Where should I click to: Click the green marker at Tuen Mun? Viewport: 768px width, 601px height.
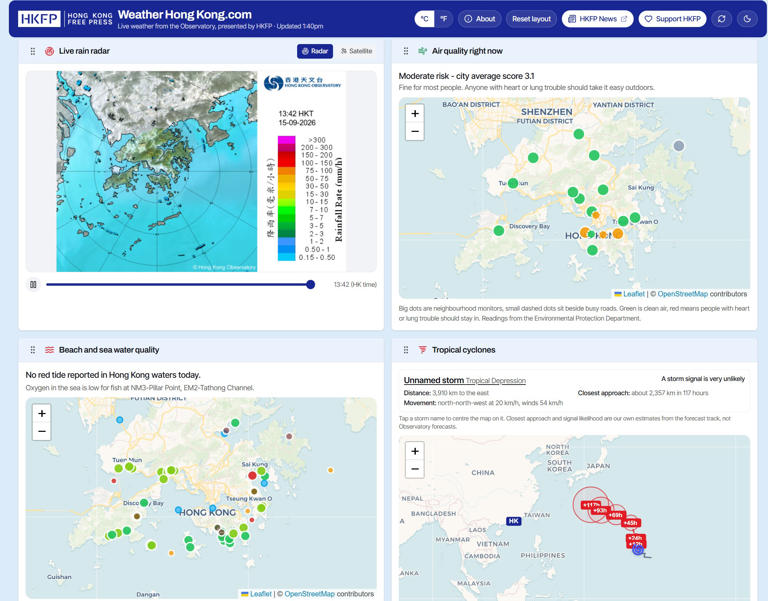(x=513, y=183)
